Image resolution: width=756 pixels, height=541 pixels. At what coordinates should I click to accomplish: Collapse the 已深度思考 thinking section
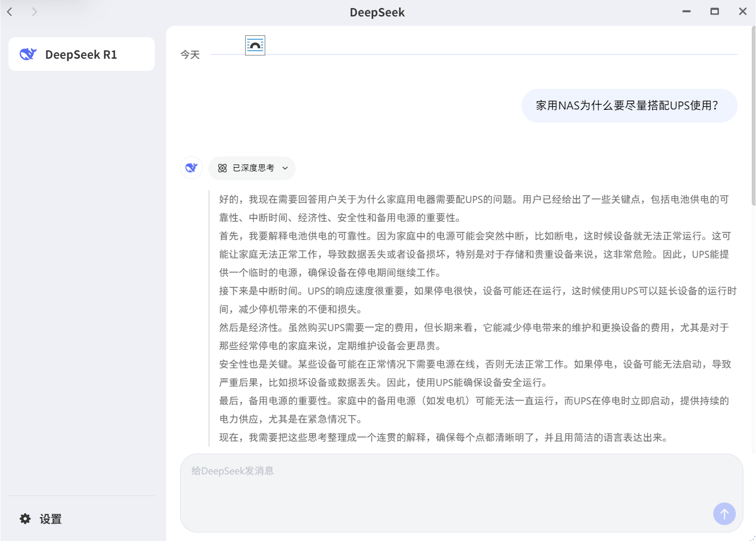pyautogui.click(x=252, y=168)
